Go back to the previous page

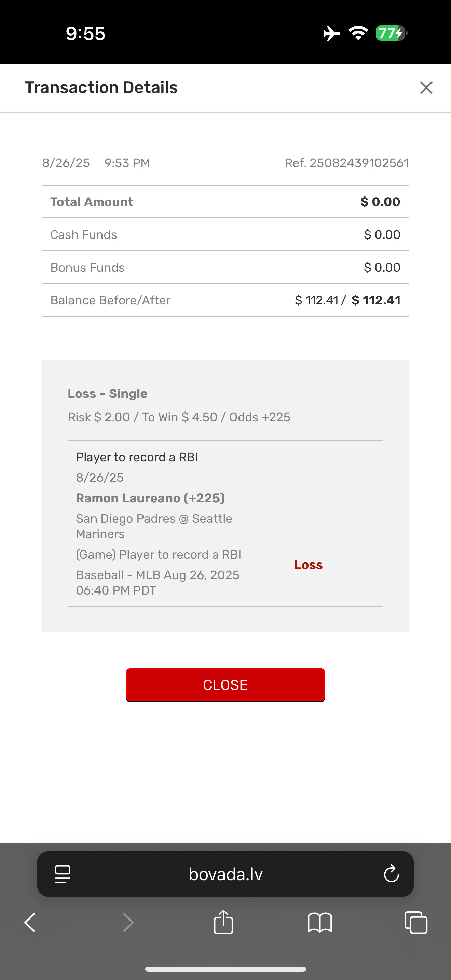30,923
